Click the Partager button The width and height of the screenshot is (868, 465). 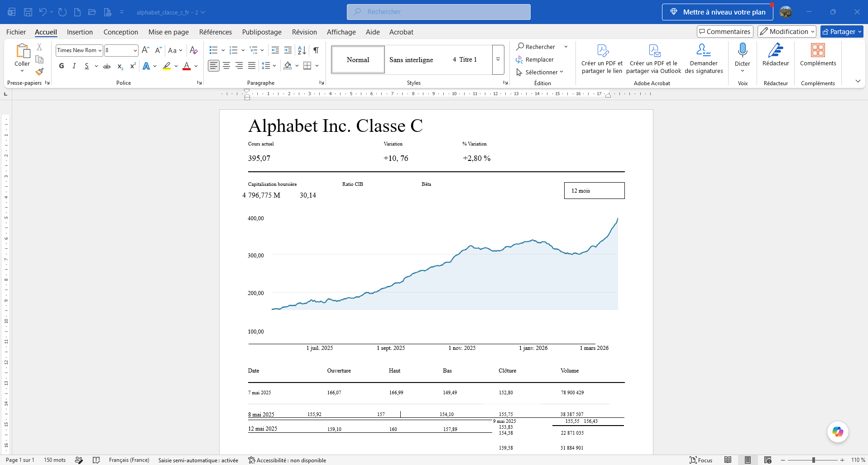842,31
